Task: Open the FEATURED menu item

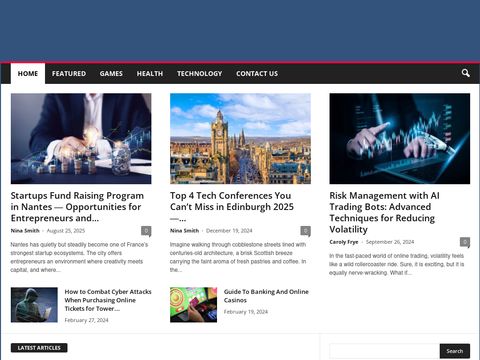Action: pos(69,73)
